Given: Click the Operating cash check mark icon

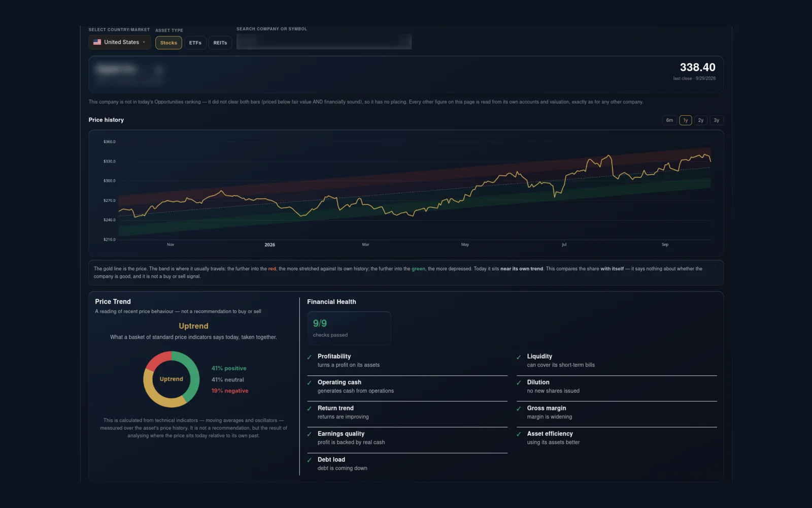Looking at the screenshot, I should 309,383.
